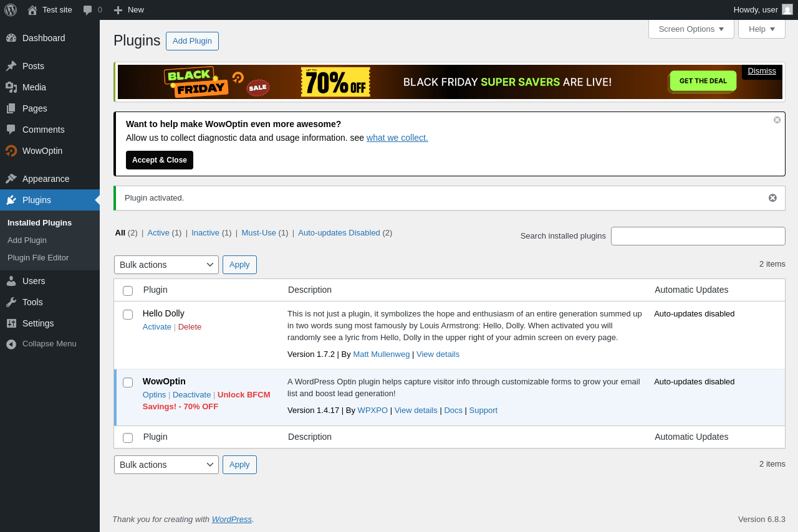Click the Pages icon in sidebar
Viewport: 798px width, 532px height.
point(11,108)
